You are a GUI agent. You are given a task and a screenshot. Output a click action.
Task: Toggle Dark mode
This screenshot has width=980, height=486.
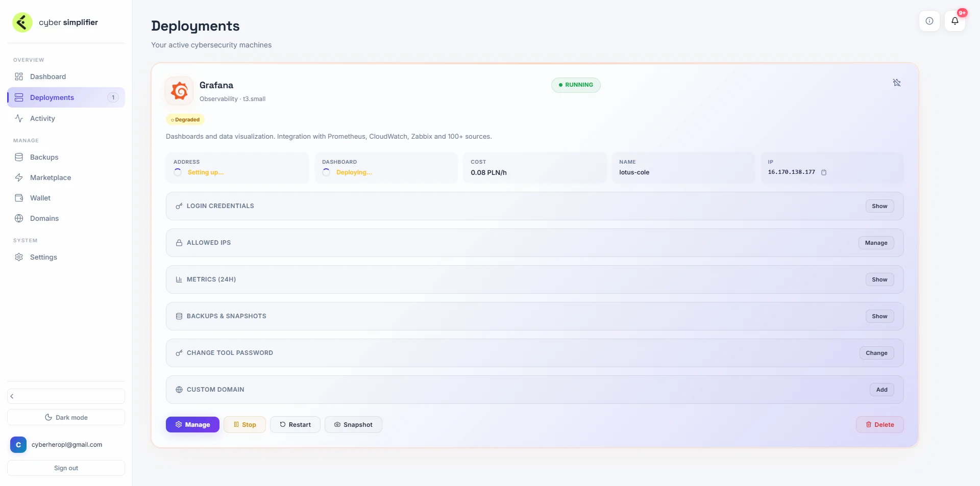pos(66,417)
